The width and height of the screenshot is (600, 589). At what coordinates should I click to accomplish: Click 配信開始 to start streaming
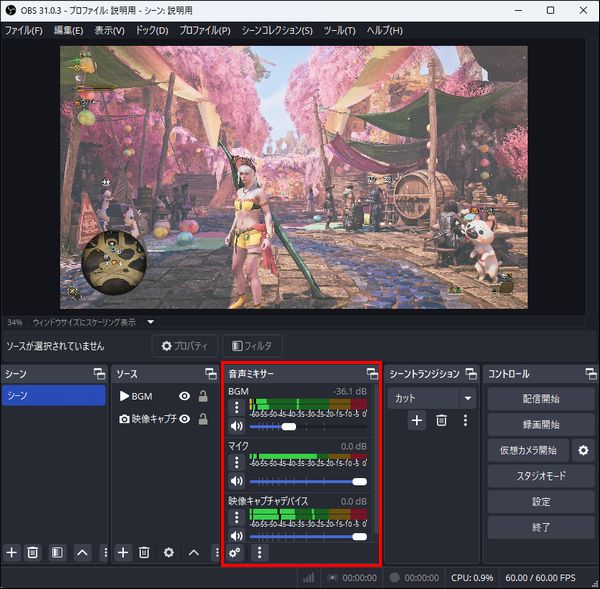click(541, 399)
